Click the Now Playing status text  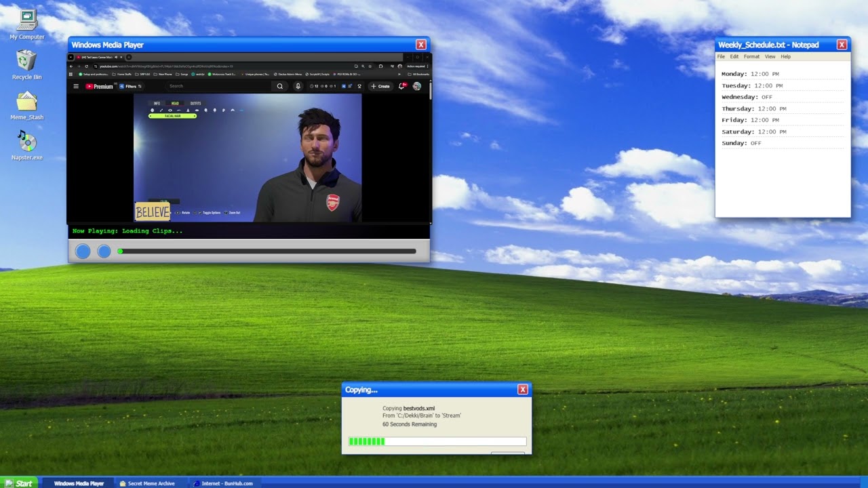click(127, 230)
